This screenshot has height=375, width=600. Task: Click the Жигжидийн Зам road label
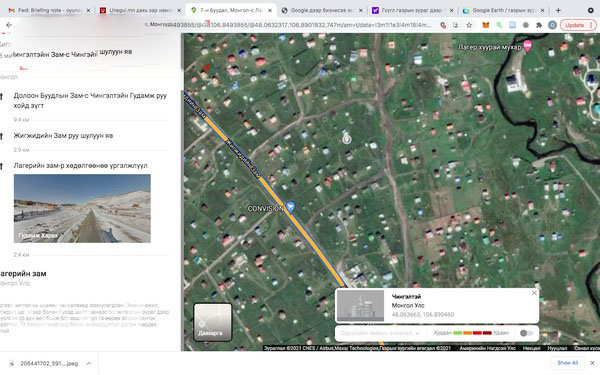[x=243, y=158]
